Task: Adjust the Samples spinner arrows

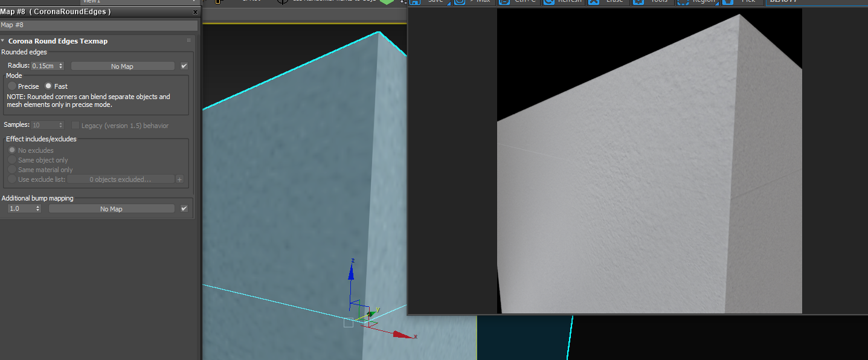Action: (x=61, y=125)
